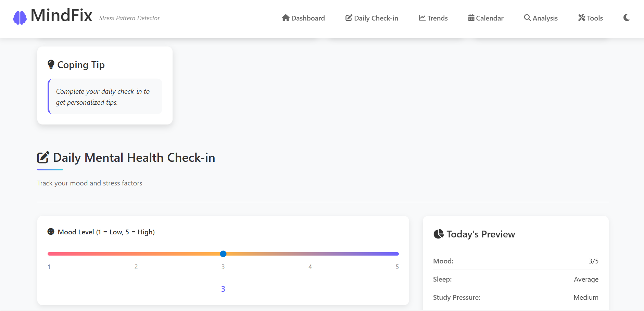Image resolution: width=644 pixels, height=311 pixels.
Task: Click the 'Coping Tip' heading
Action: coord(81,65)
